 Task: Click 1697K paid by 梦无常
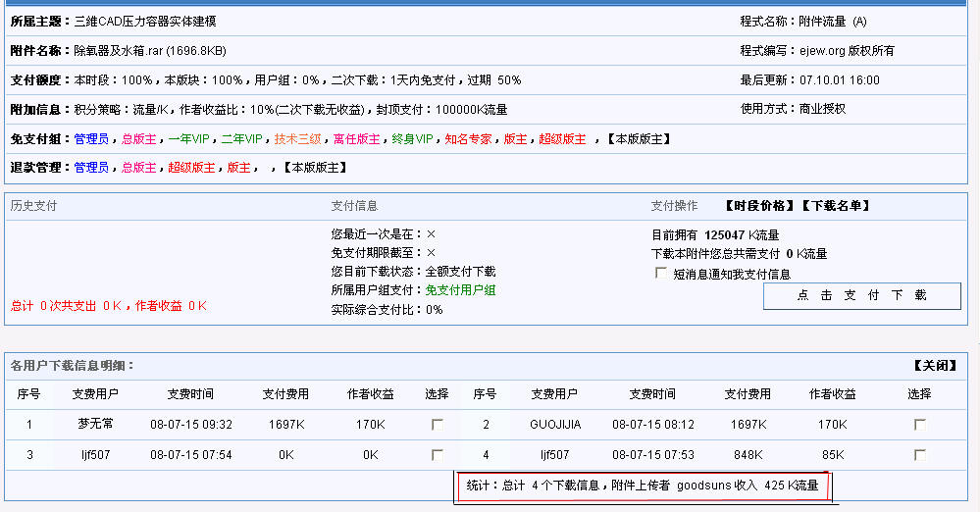coord(286,425)
